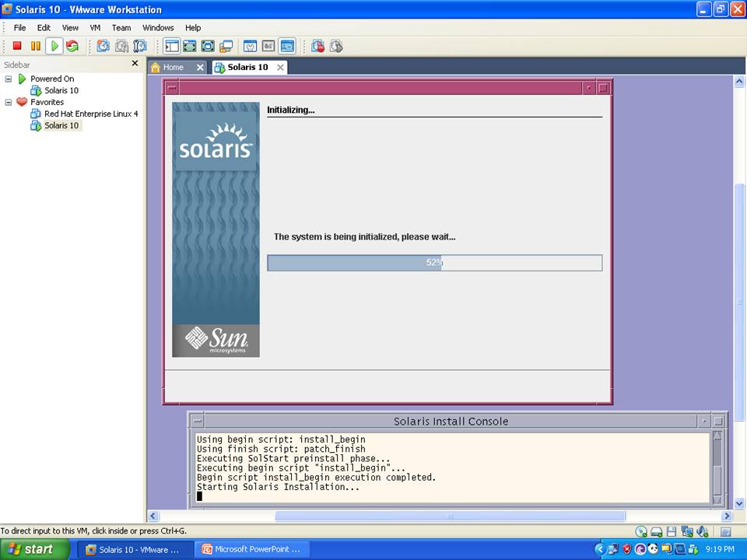Open the Team menu
Image resolution: width=747 pixels, height=560 pixels.
tap(121, 28)
